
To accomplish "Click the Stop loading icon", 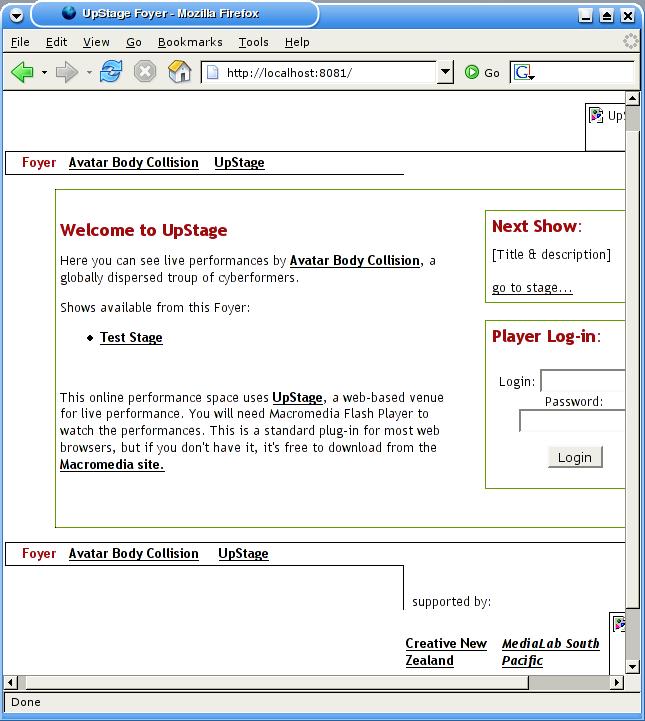I will [x=145, y=72].
